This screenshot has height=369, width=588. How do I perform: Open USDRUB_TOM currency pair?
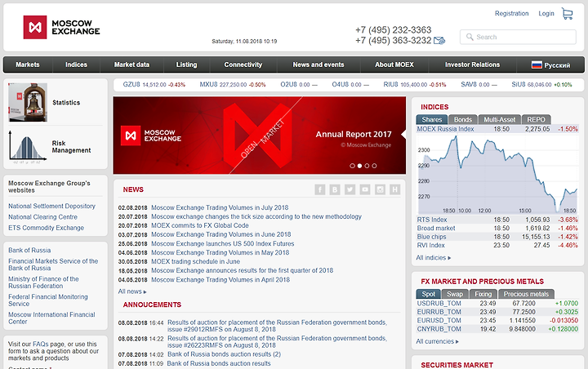(x=497, y=304)
